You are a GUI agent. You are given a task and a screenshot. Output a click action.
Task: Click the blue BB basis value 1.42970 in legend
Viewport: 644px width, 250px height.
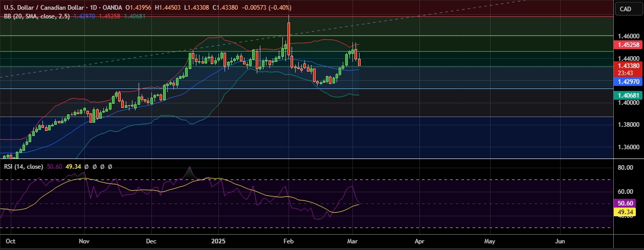coord(83,16)
